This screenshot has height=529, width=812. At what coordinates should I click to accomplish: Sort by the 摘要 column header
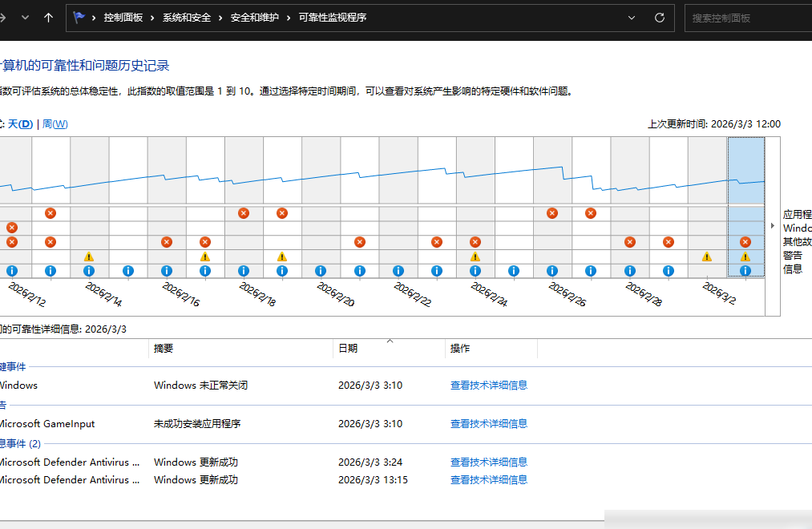[x=240, y=349]
